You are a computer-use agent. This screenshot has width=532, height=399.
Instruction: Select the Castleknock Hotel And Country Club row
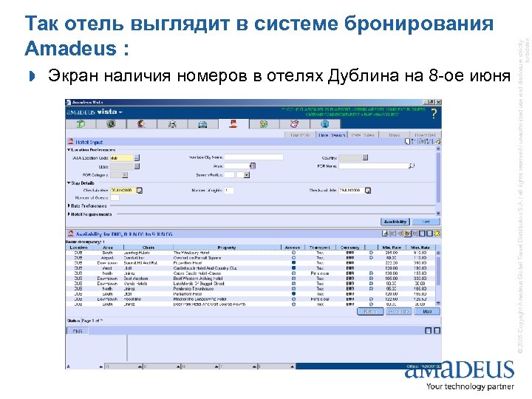pyautogui.click(x=250, y=268)
